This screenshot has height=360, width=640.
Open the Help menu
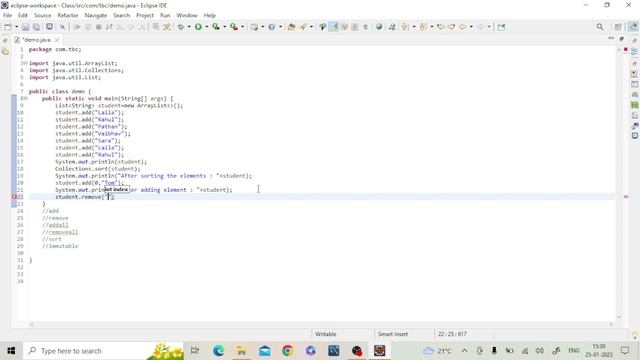[209, 15]
